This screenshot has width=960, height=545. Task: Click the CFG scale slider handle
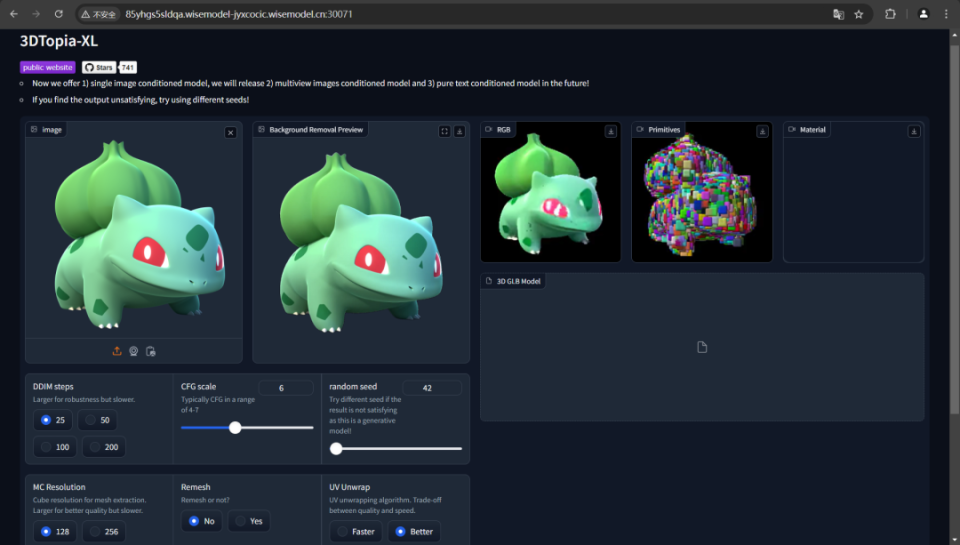(x=235, y=427)
